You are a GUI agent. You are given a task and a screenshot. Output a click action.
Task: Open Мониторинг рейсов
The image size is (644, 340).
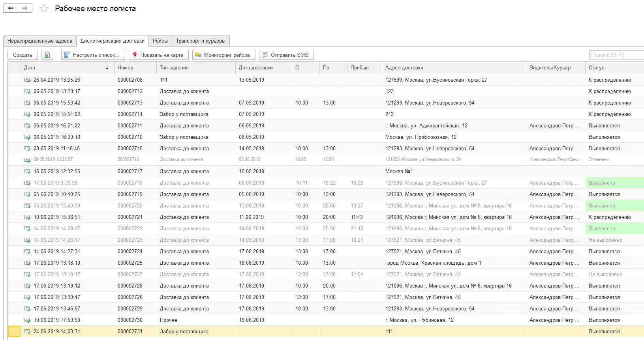coord(223,55)
